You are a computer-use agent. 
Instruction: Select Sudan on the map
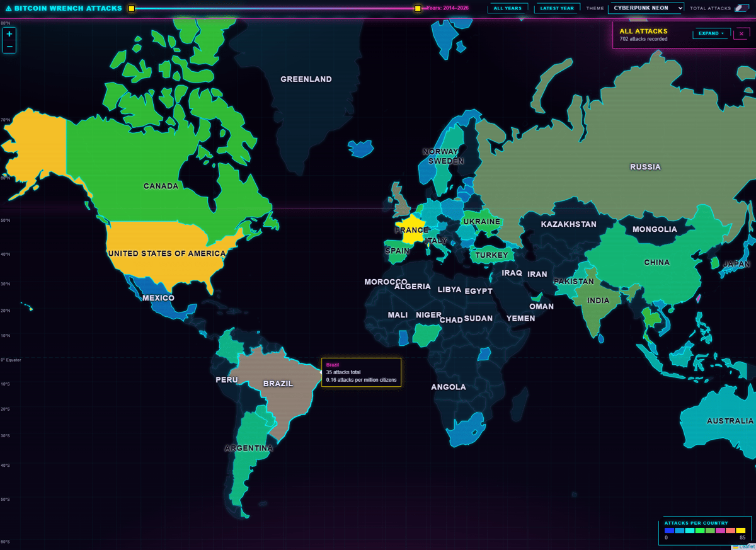tap(478, 319)
